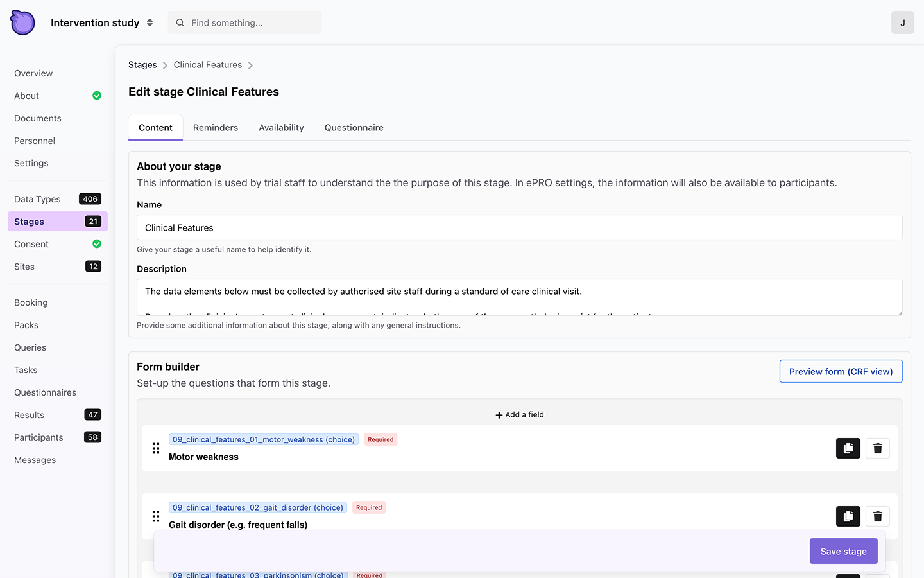This screenshot has height=578, width=924.
Task: Open the About sidebar item
Action: point(26,96)
